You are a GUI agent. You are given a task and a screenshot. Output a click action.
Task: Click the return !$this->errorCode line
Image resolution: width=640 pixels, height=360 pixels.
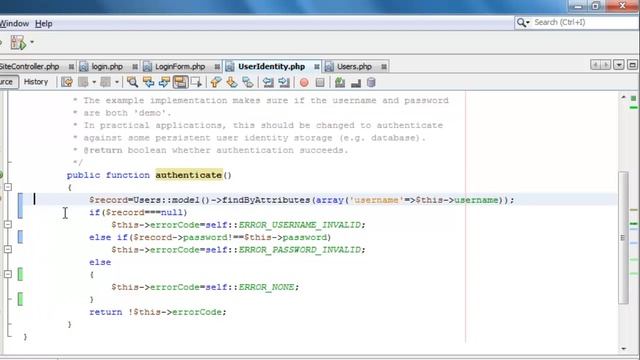(x=158, y=312)
